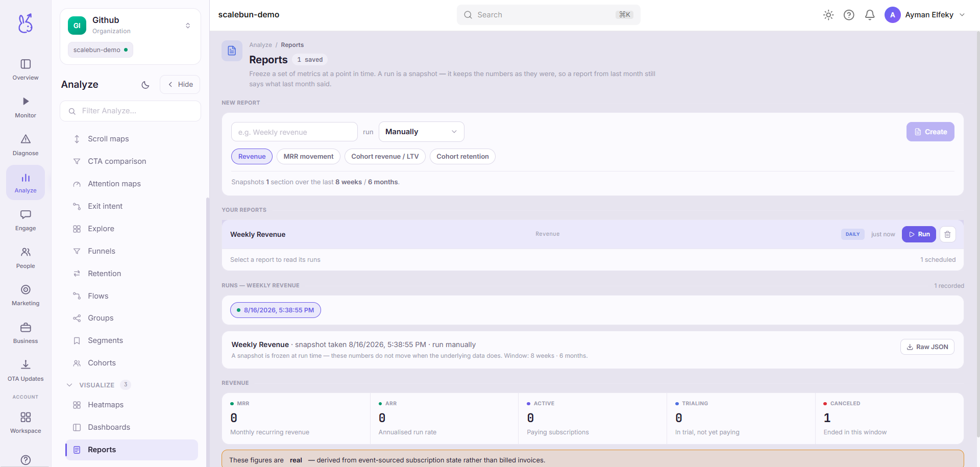Click the Scalebun rabbit logo
Viewport: 980px width, 467px height.
(x=26, y=23)
